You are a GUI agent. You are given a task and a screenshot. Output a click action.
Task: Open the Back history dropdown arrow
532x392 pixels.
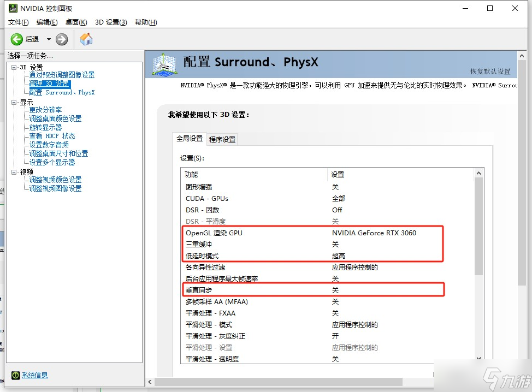pos(49,39)
